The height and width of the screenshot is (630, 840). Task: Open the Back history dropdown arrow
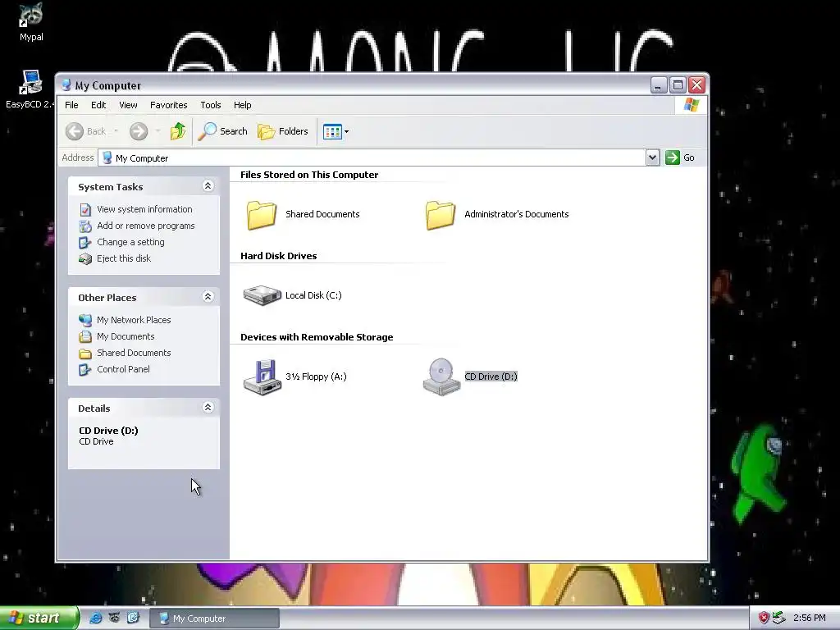(116, 131)
